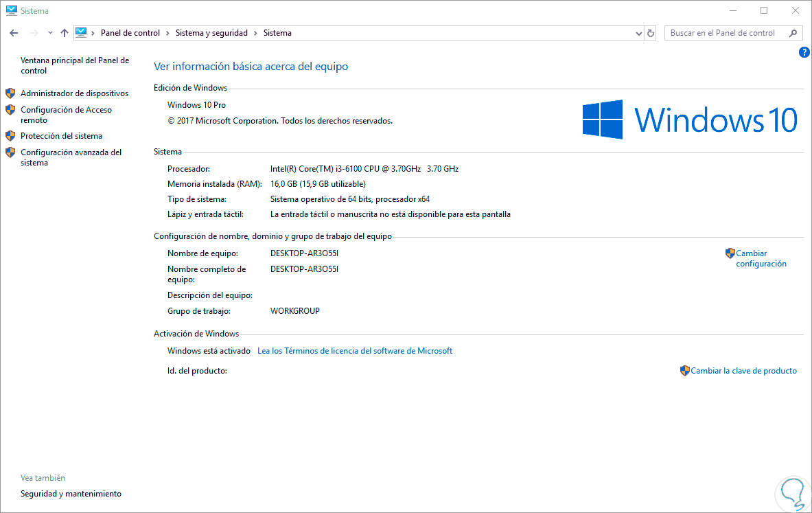Close the Sistema window

(796, 10)
